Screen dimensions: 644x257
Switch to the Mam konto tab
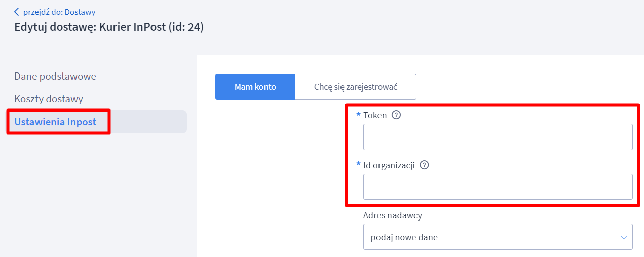[x=255, y=87]
